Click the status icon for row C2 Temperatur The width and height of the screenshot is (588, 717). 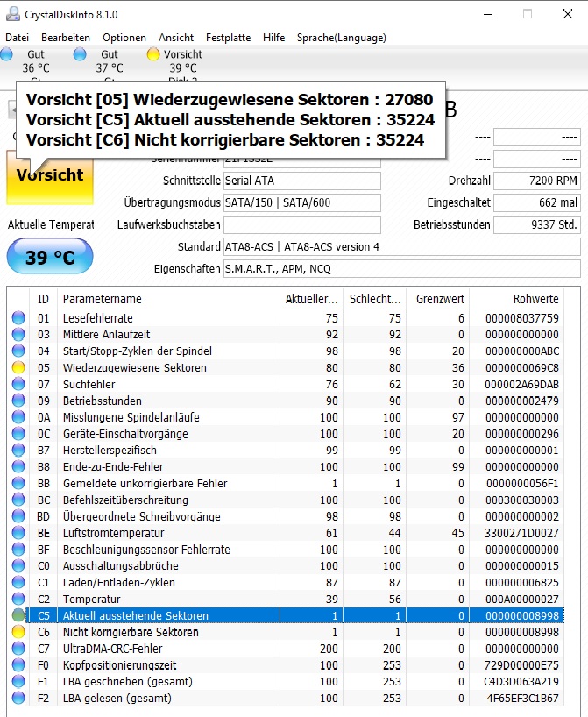(x=18, y=599)
